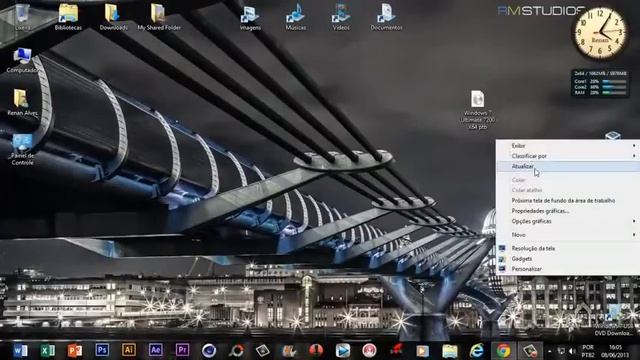640x360 pixels.
Task: Select the Documentos desktop shortcut
Action: click(x=386, y=17)
